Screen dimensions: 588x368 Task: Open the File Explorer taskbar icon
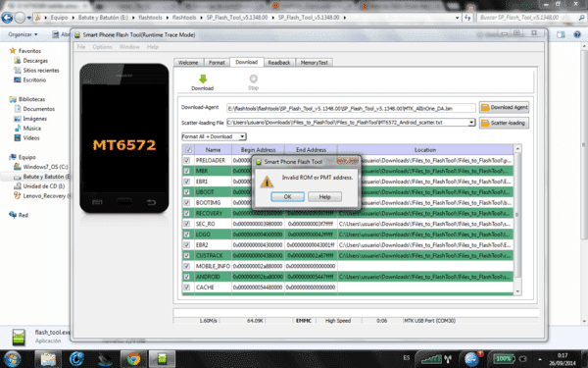coord(48,359)
